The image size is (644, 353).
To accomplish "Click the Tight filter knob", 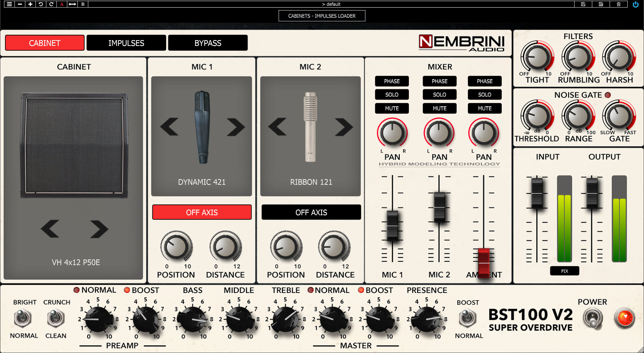I will point(537,58).
